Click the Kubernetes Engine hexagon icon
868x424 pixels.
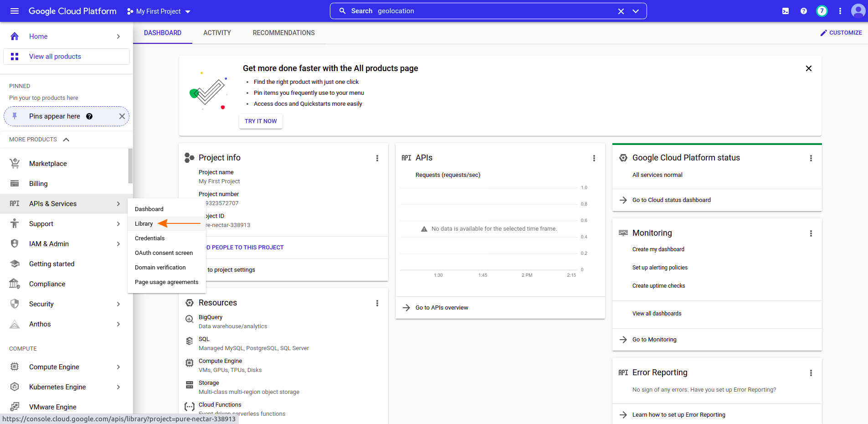(x=15, y=387)
